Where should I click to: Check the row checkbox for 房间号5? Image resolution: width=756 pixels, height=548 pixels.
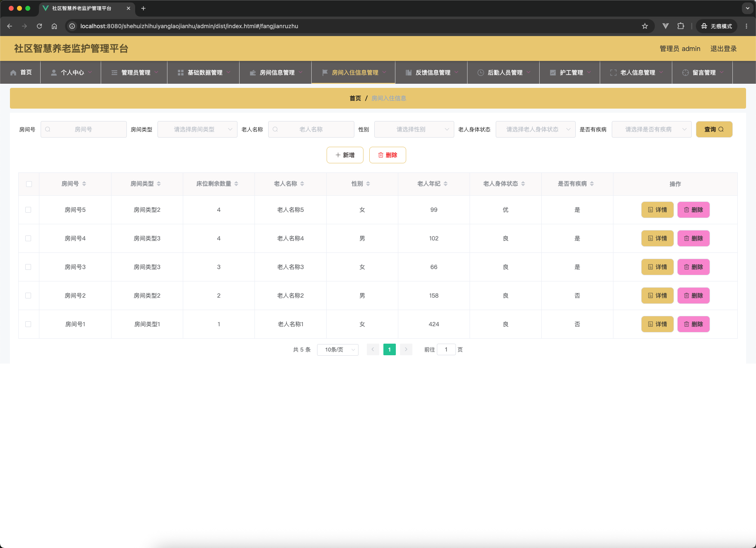[x=28, y=210]
